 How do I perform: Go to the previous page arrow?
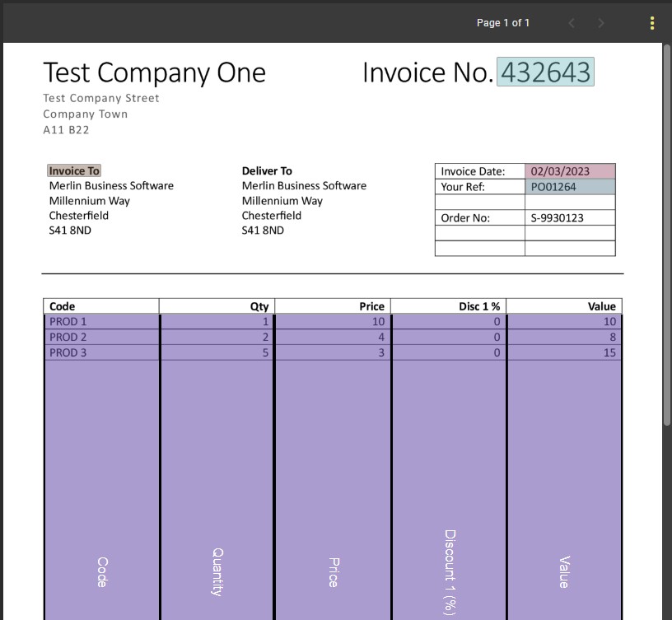click(572, 23)
